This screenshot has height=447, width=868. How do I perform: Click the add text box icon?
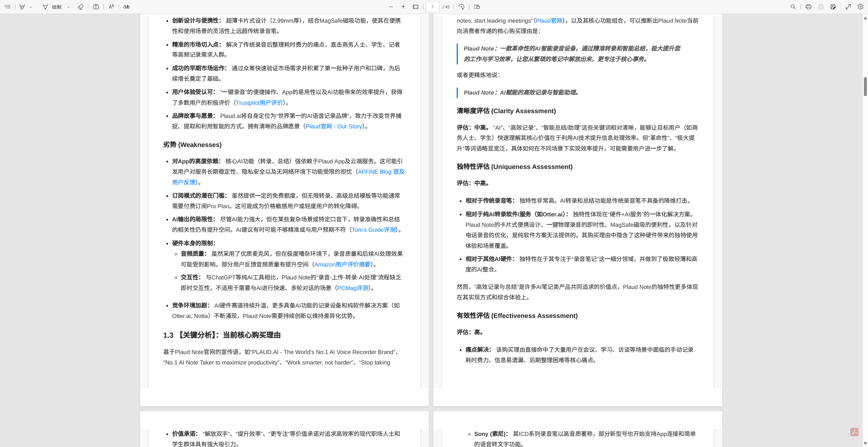pos(96,7)
